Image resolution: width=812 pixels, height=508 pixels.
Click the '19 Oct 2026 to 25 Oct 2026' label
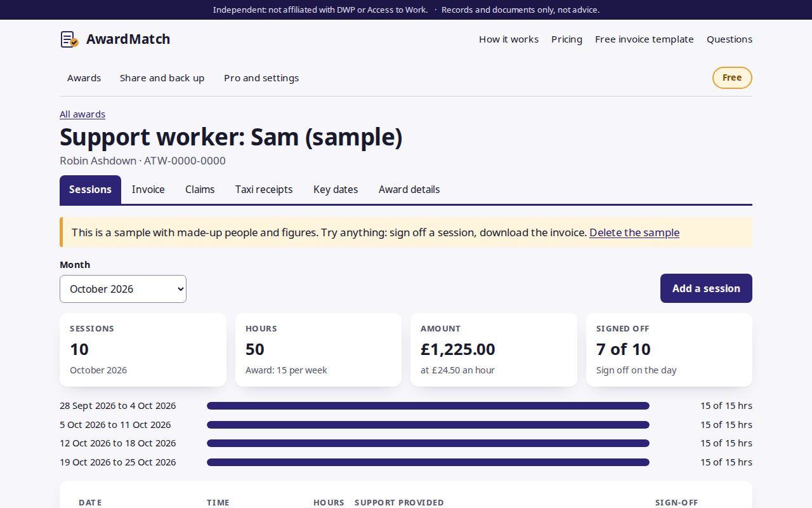pos(118,462)
